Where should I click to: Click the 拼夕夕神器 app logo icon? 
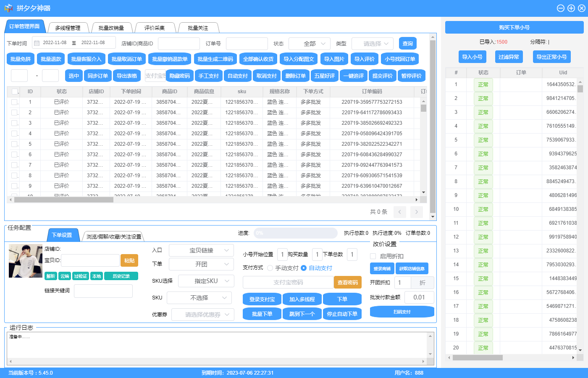pyautogui.click(x=8, y=8)
